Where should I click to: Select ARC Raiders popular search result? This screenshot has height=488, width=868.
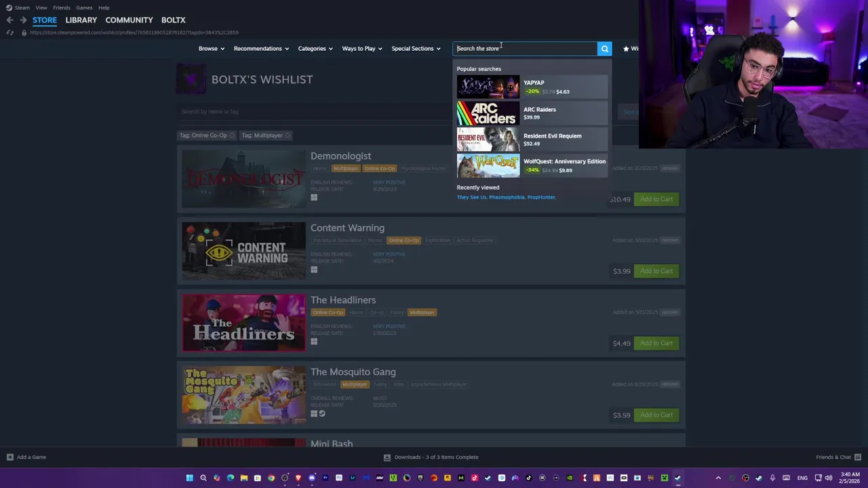tap(532, 113)
